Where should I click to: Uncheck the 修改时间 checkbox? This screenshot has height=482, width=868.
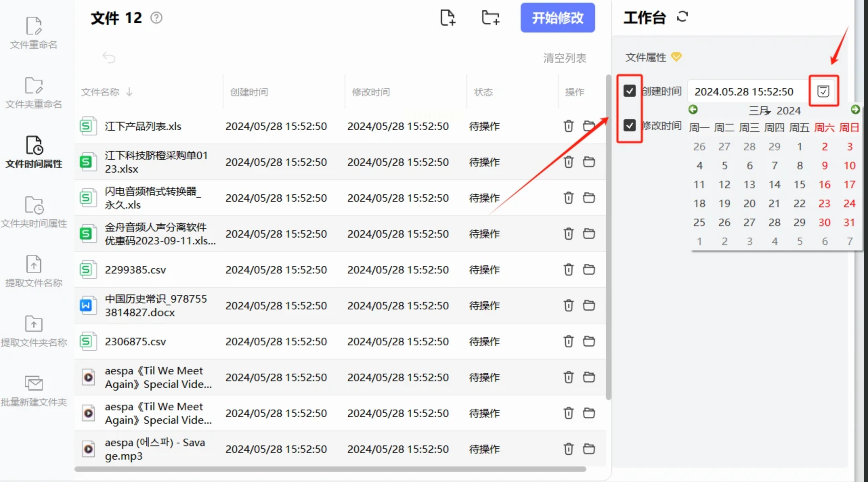pyautogui.click(x=629, y=125)
